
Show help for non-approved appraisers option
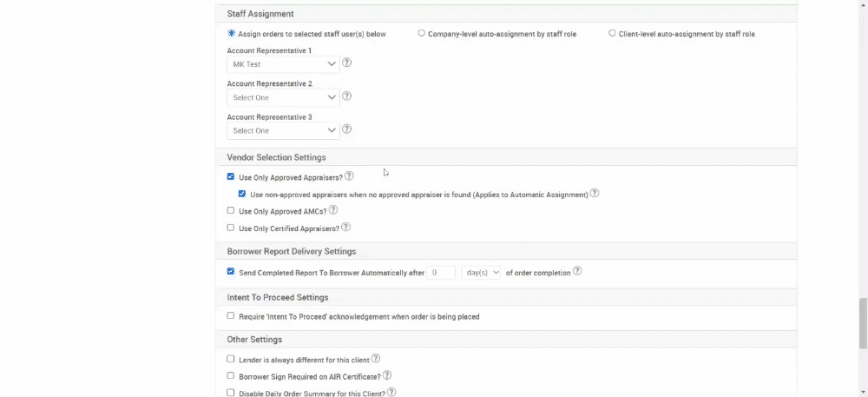tap(594, 193)
